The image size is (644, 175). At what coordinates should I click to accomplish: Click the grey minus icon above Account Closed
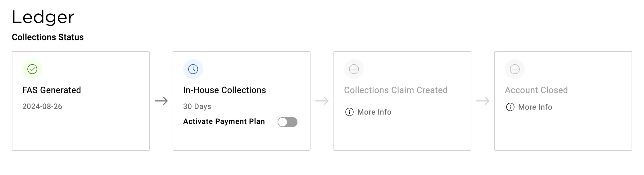pyautogui.click(x=515, y=69)
